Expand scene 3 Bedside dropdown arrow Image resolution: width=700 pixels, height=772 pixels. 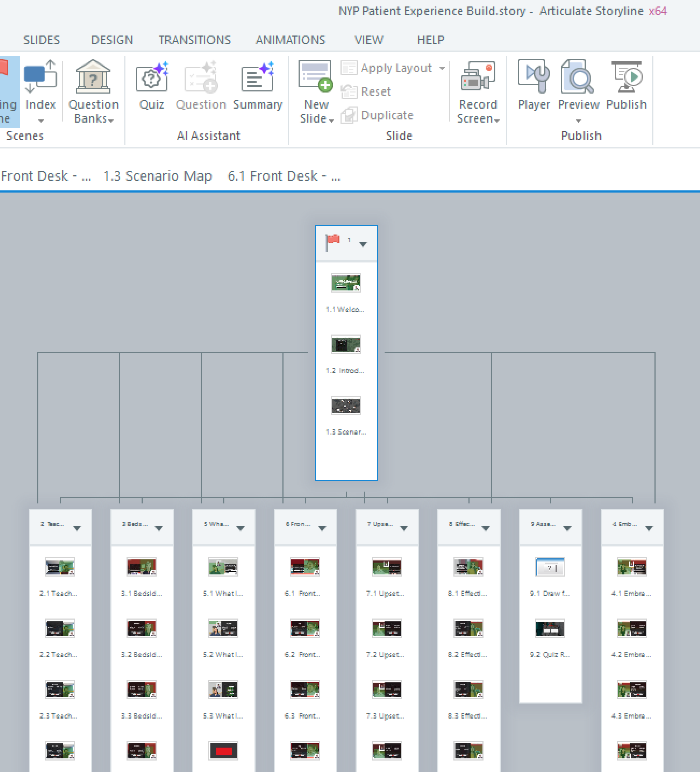tap(159, 529)
